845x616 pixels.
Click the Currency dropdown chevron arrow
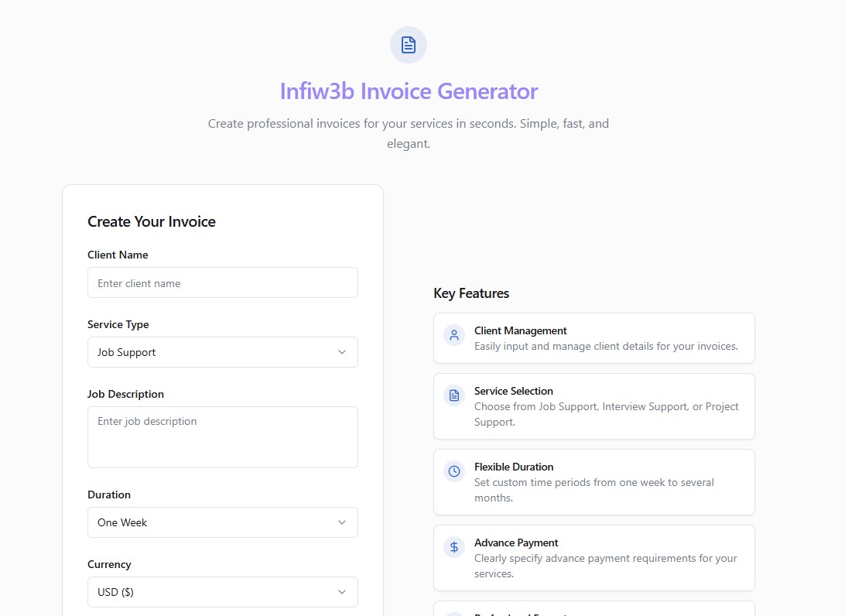click(x=342, y=592)
